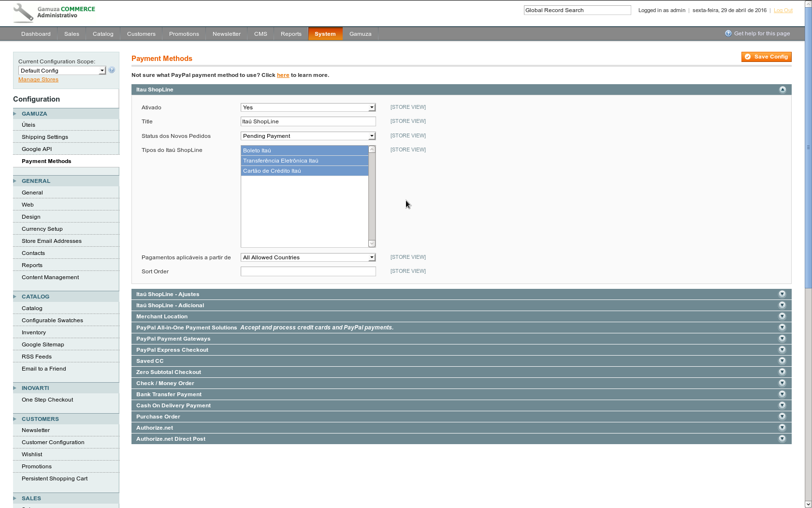Expand Purchase Order arrow icon
This screenshot has width=812, height=508.
click(x=782, y=417)
